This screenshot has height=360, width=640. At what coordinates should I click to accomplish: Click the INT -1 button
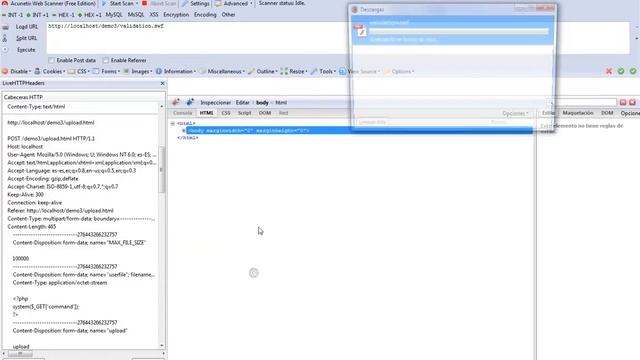[x=13, y=15]
